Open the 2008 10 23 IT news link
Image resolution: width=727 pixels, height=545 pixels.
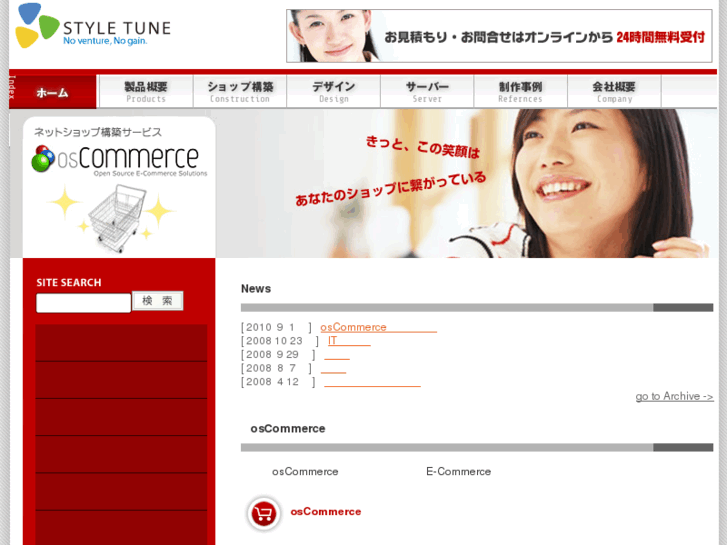click(349, 341)
